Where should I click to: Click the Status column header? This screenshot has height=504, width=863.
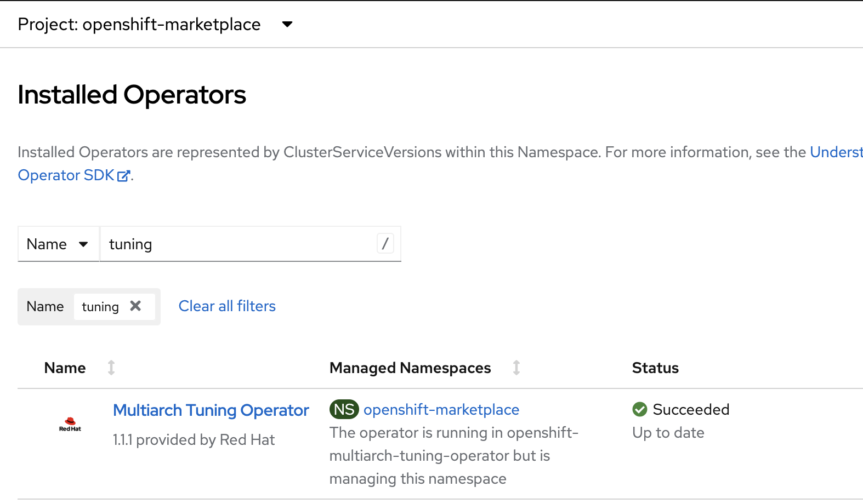point(655,368)
